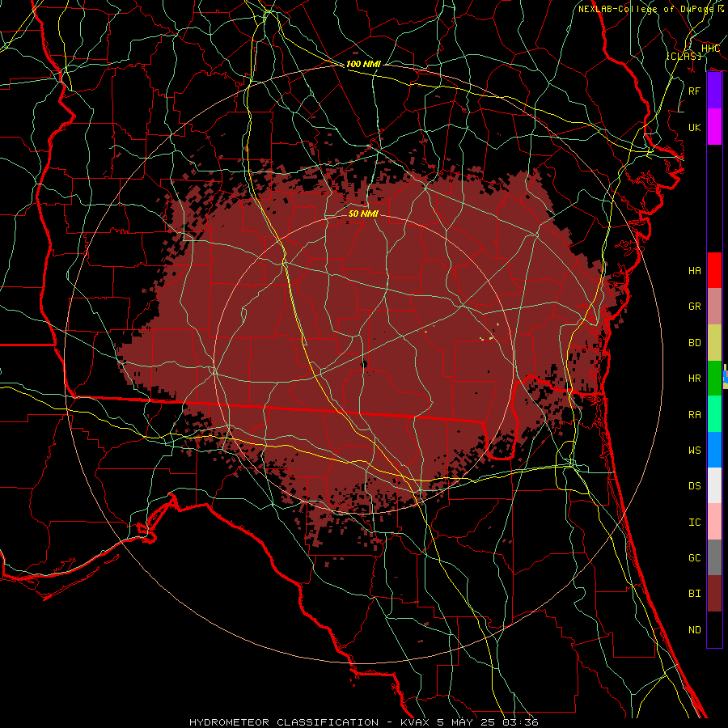Click the UK legend label
The width and height of the screenshot is (728, 728).
click(x=694, y=127)
